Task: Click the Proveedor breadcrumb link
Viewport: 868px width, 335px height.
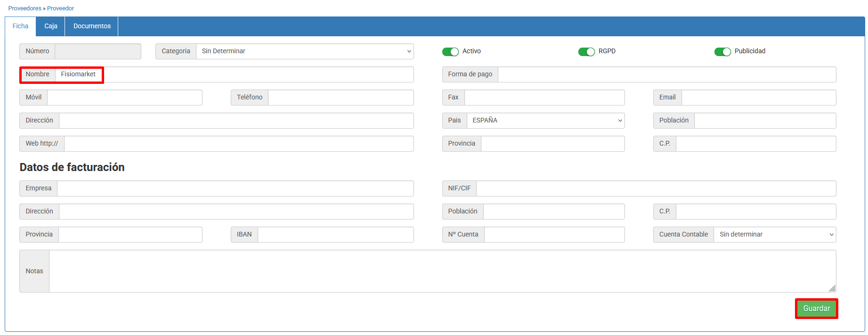Action: point(60,8)
